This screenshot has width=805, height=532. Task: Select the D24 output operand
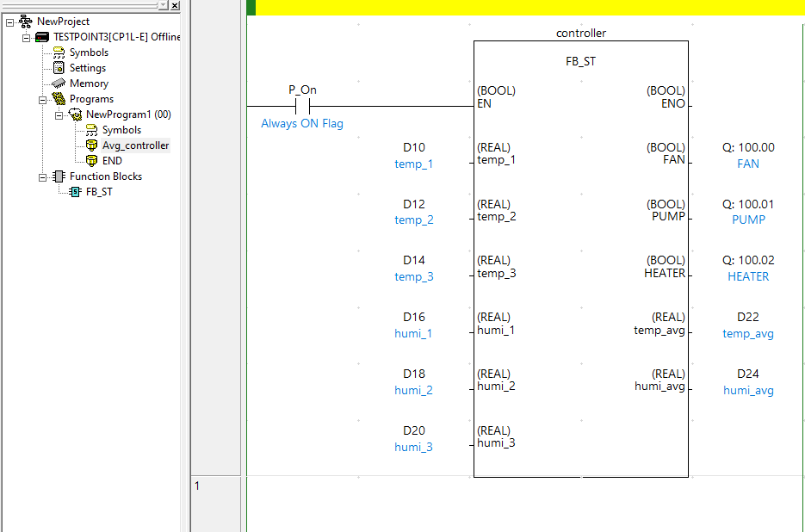pyautogui.click(x=748, y=374)
